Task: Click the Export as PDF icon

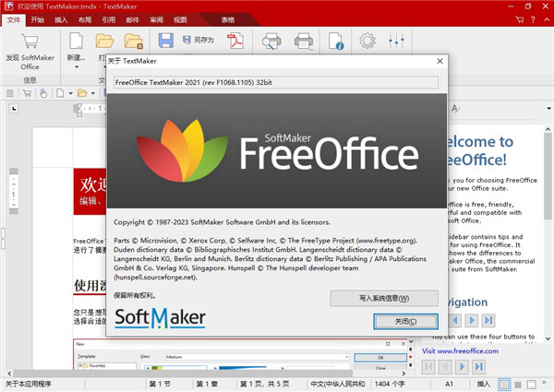Action: [x=235, y=42]
